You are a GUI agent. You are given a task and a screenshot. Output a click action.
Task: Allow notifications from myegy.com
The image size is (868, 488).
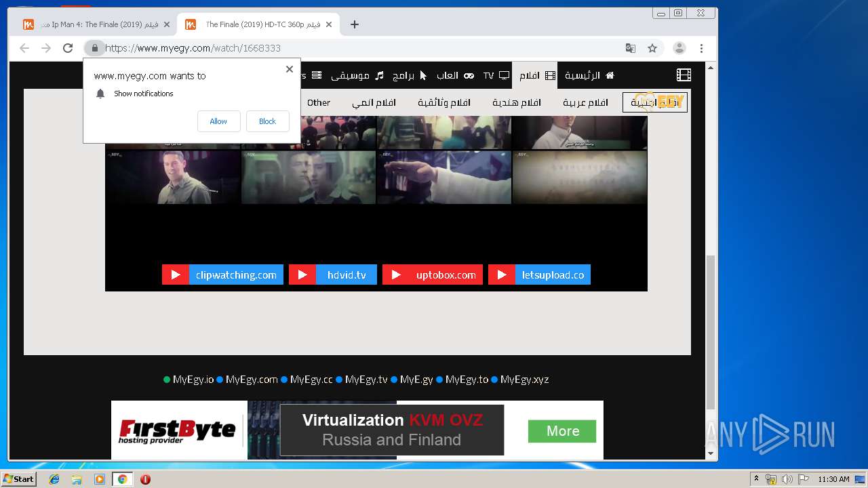(219, 121)
